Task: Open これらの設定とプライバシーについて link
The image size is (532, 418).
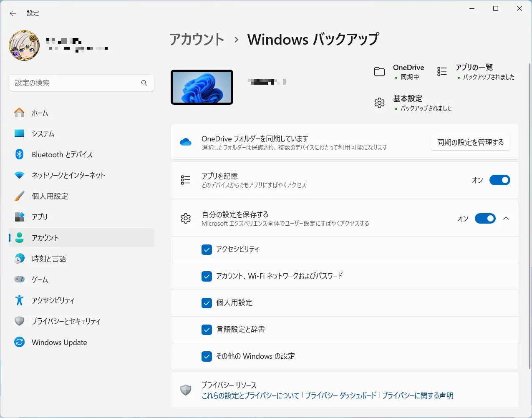Action: point(250,395)
